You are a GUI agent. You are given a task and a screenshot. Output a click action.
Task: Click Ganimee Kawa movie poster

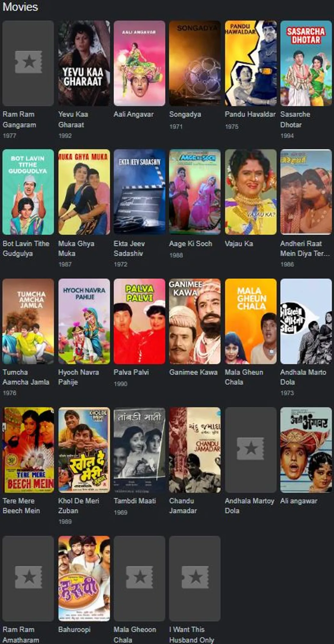click(x=195, y=321)
